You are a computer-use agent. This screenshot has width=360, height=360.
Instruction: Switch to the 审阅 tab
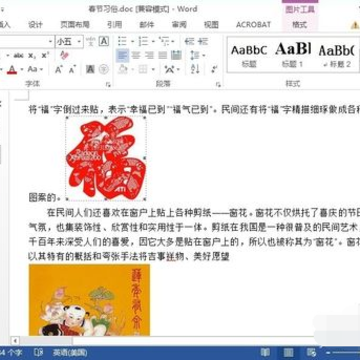[179, 24]
